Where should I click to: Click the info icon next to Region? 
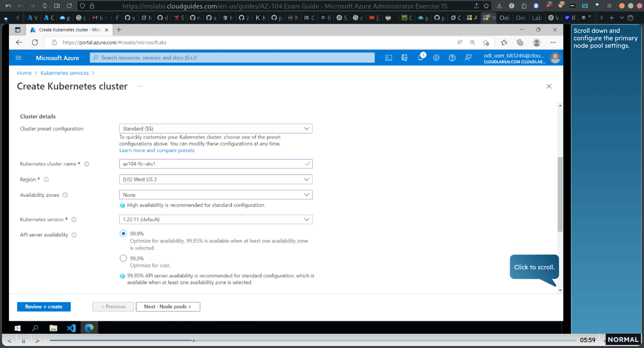click(46, 180)
